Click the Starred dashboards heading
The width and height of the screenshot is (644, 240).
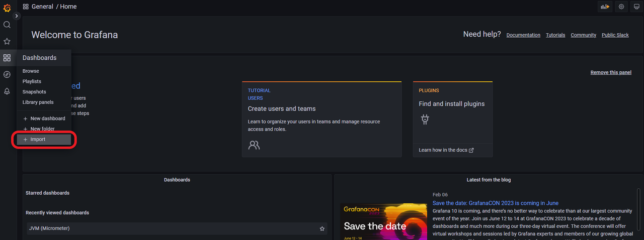[48, 193]
